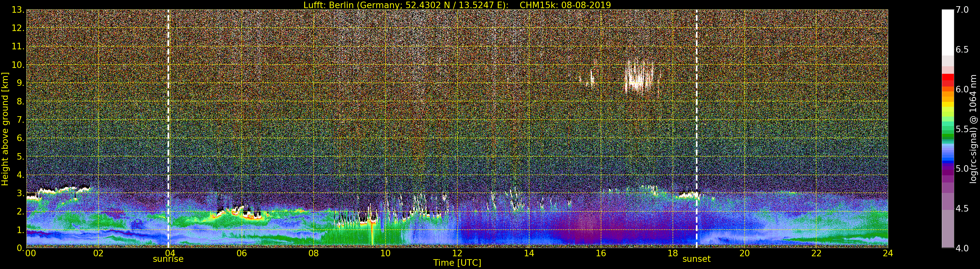Click the height axis tick "12."
The width and height of the screenshot is (980, 269).
point(18,28)
